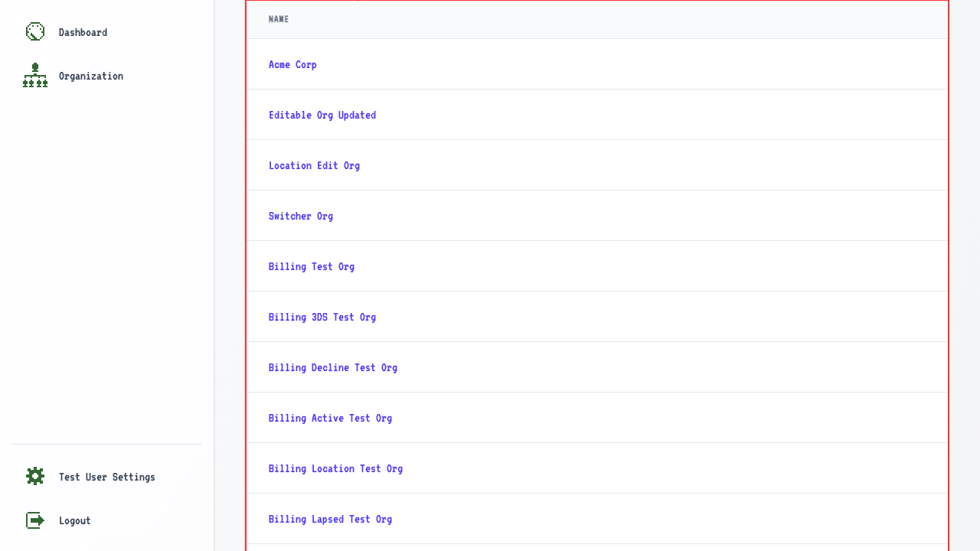The image size is (980, 551).
Task: Open Billing Test Org
Action: coord(312,266)
